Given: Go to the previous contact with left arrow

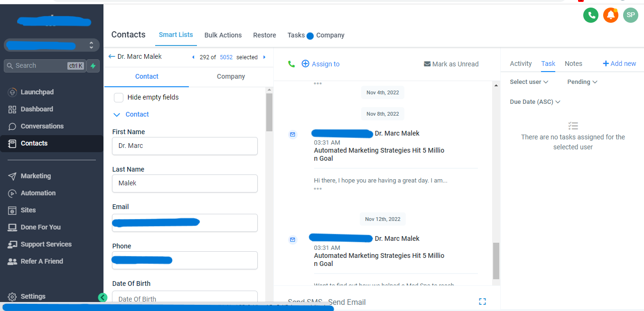Looking at the screenshot, I should [x=193, y=57].
